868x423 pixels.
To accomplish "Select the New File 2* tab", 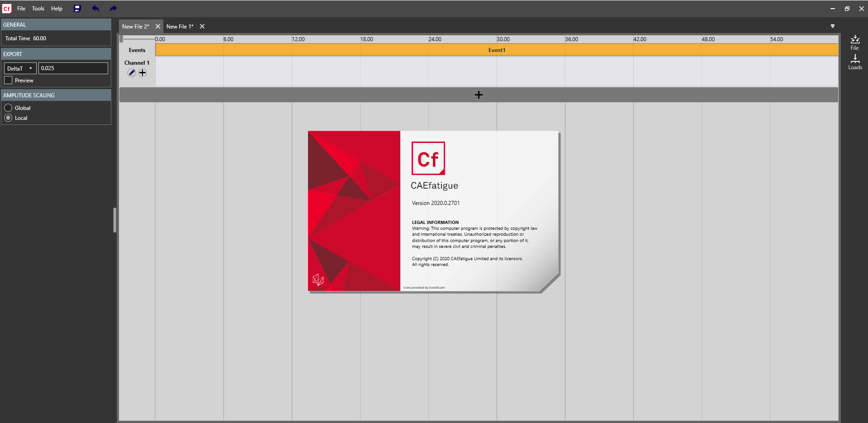I will [x=136, y=26].
